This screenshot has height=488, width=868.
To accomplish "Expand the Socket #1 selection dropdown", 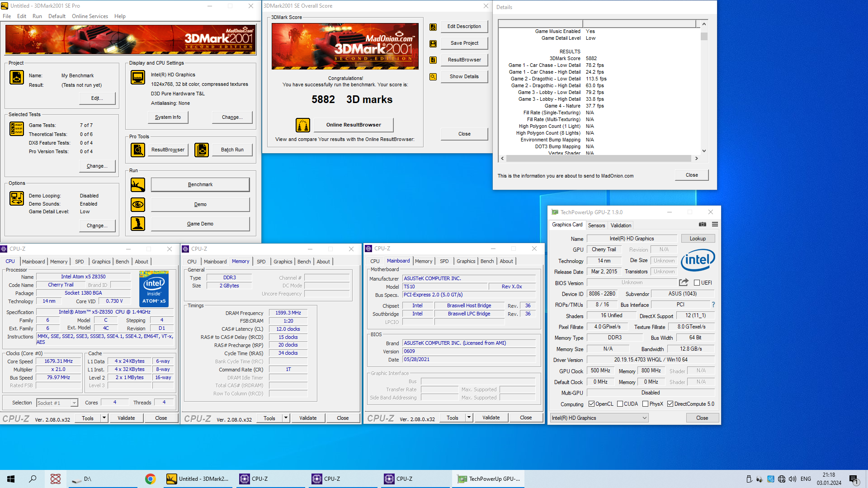I will 74,403.
